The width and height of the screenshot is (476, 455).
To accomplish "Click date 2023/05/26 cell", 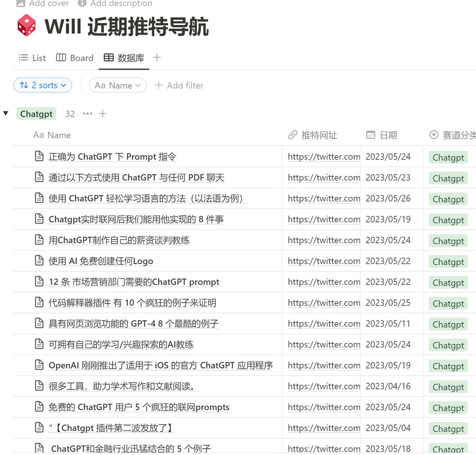I will coord(388,198).
